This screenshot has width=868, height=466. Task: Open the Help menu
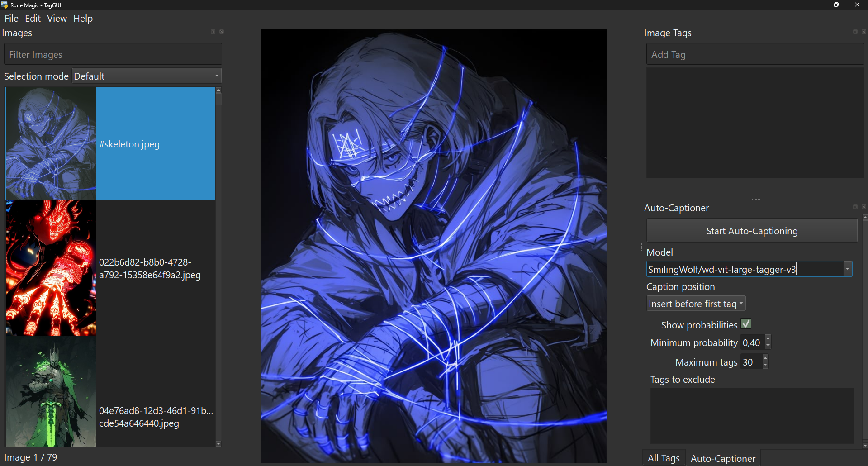(83, 19)
